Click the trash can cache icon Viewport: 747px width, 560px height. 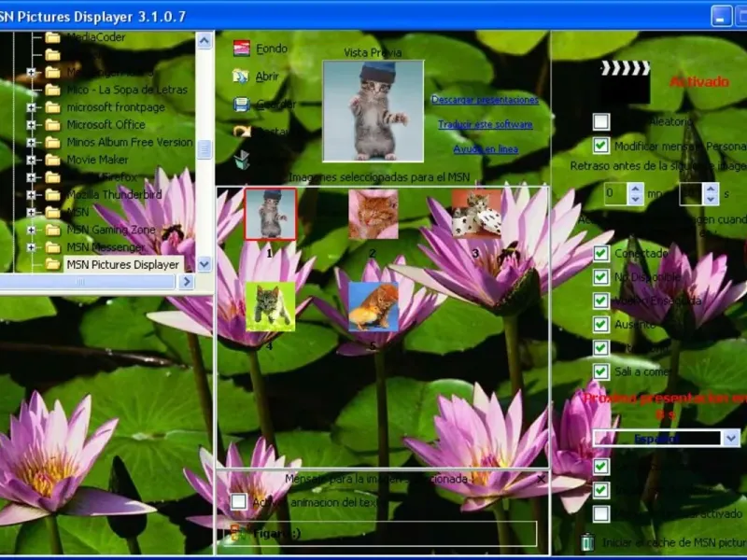pos(588,542)
